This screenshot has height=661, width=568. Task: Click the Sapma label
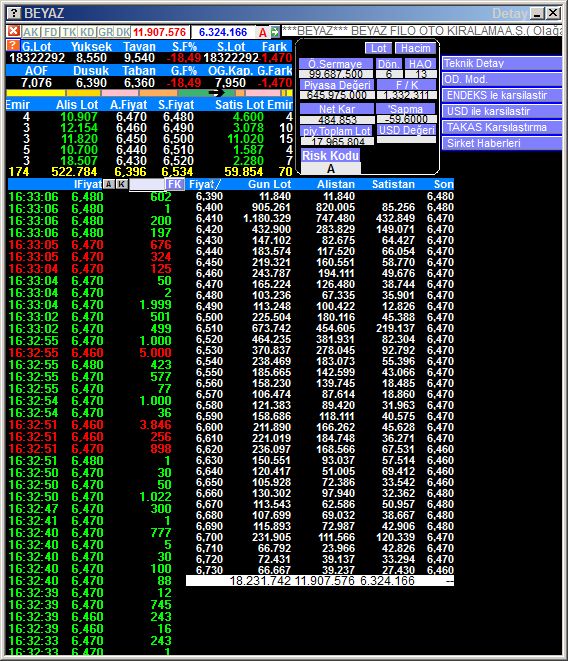point(406,109)
